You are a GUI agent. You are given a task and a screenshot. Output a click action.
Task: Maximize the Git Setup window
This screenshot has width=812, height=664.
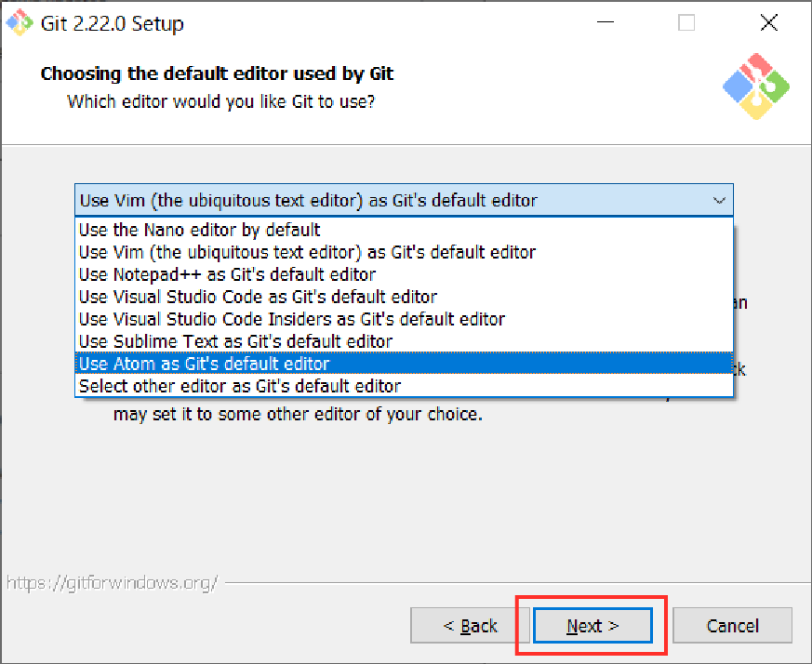pyautogui.click(x=686, y=23)
